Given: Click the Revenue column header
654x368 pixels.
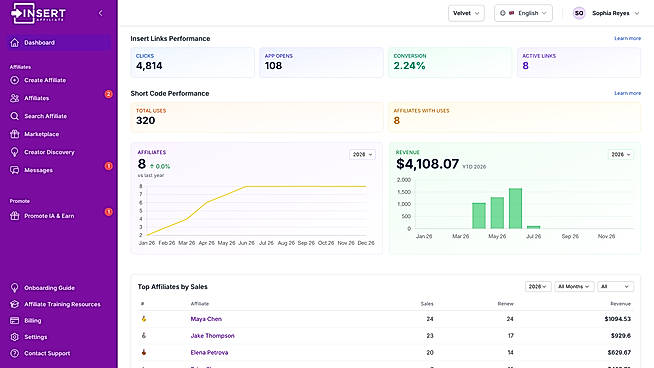Looking at the screenshot, I should pos(620,304).
